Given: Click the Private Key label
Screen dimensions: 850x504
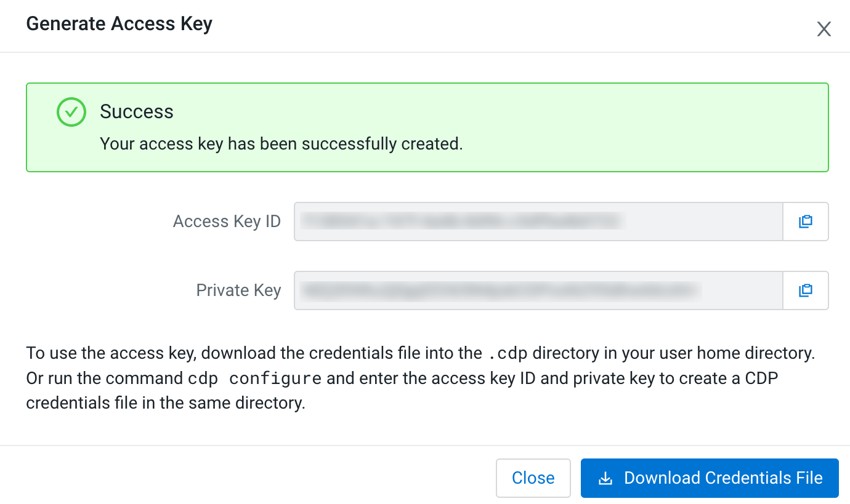Looking at the screenshot, I should pos(238,290).
